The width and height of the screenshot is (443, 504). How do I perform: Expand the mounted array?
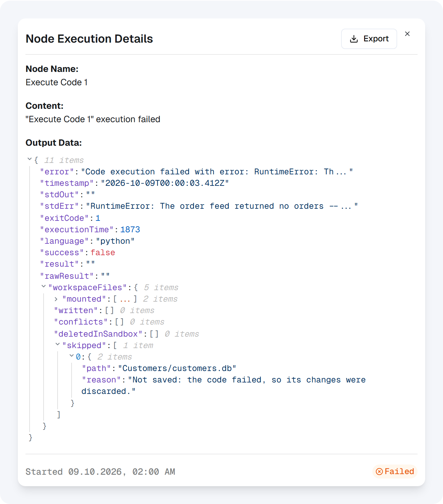[x=56, y=299]
